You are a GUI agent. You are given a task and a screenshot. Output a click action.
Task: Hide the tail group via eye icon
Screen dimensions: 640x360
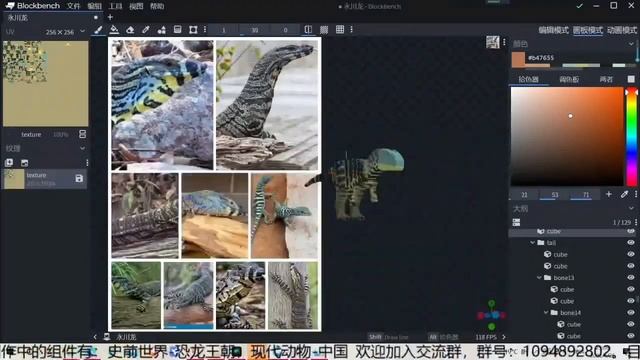tap(631, 242)
